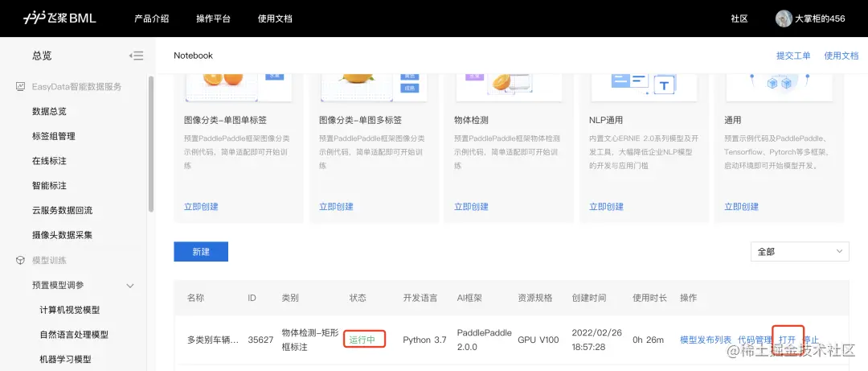Open 计算机视觉模型 in the sidebar
The height and width of the screenshot is (371, 868).
click(70, 310)
